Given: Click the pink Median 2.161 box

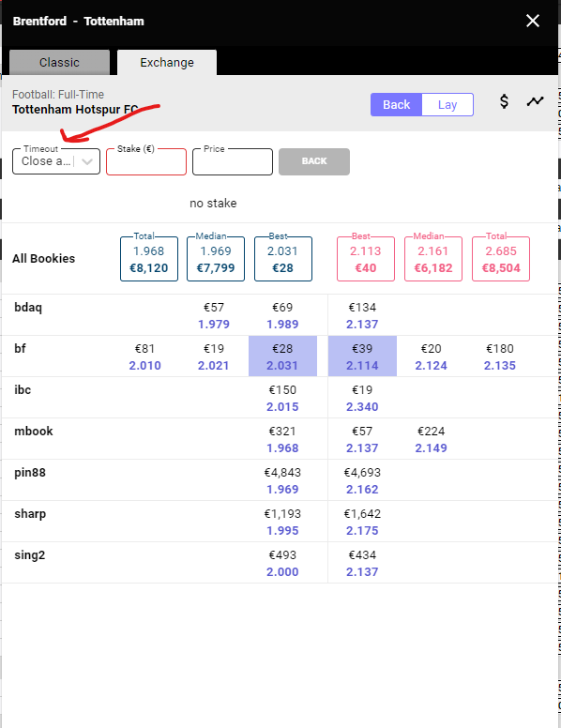Looking at the screenshot, I should pyautogui.click(x=433, y=259).
